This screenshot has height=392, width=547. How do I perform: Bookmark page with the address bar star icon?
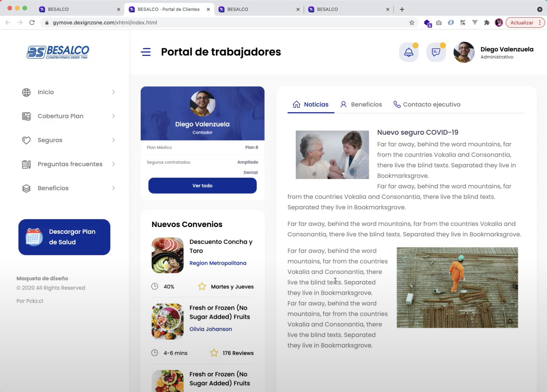(x=412, y=23)
